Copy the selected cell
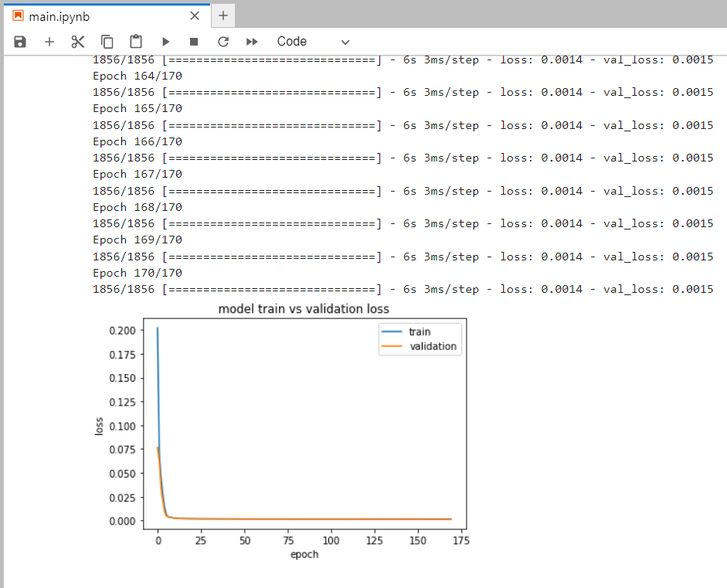The height and width of the screenshot is (588, 727). coord(106,42)
